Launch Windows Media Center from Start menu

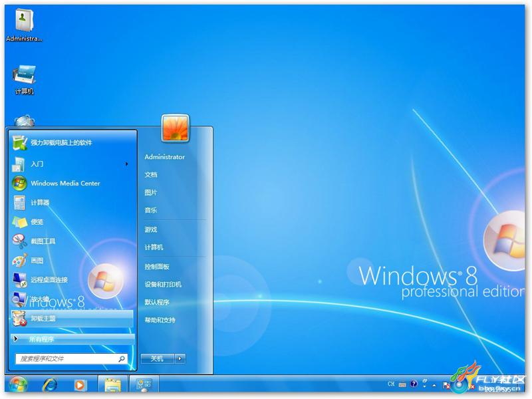72,184
